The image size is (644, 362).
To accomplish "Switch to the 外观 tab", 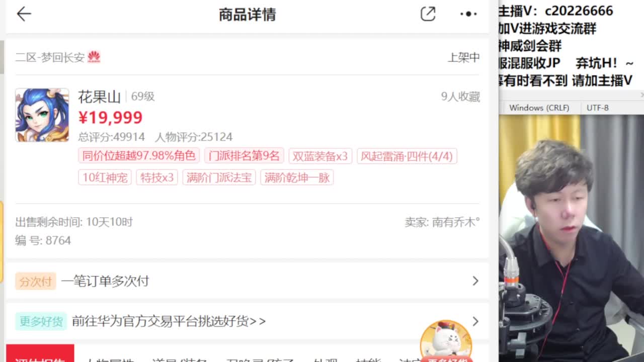I will click(x=326, y=358).
